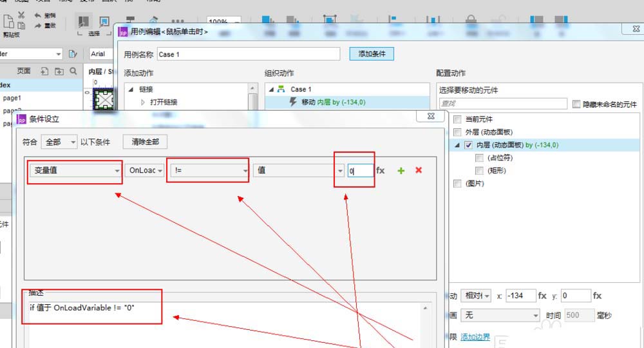The image size is (644, 348).
Task: Select page1 in the pages tree
Action: coord(12,98)
